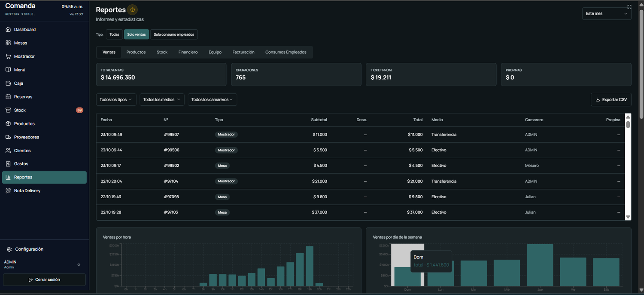Toggle fullscreen with the top-right corner icon
Screen dimensions: 644x295
pos(629,6)
